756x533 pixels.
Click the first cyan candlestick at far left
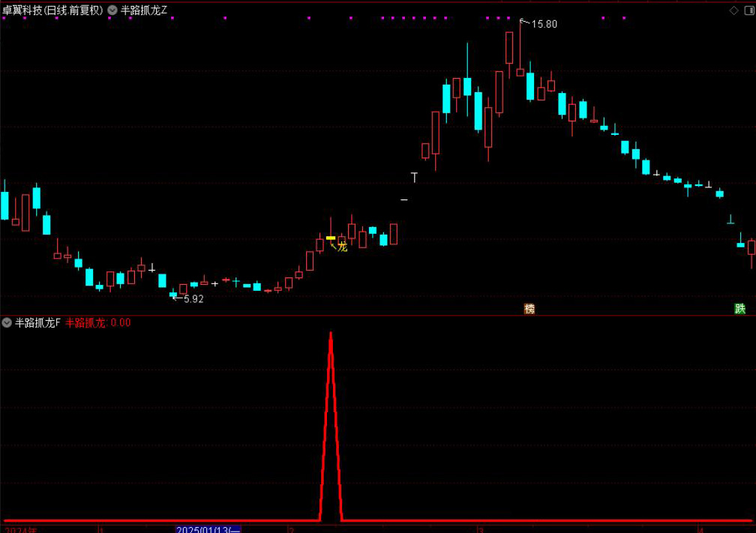(x=4, y=205)
